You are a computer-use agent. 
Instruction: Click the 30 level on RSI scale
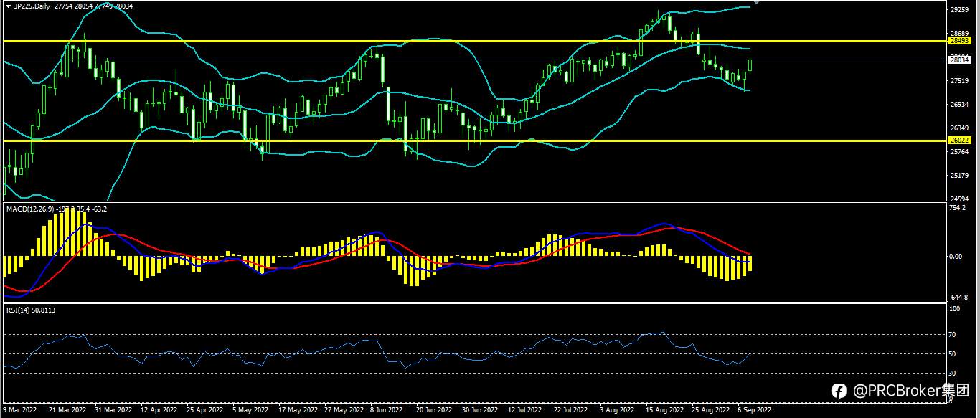point(953,373)
